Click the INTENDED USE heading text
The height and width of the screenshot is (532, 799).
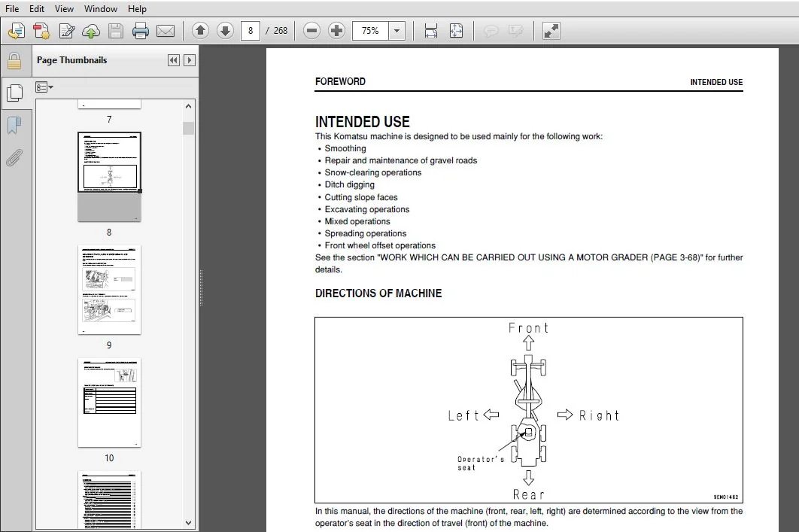click(363, 122)
